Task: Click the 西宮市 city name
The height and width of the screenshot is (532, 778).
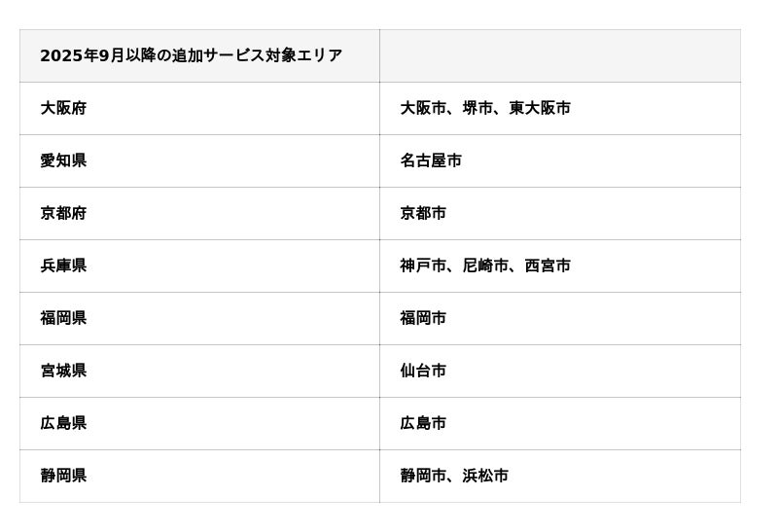Action: 548,266
